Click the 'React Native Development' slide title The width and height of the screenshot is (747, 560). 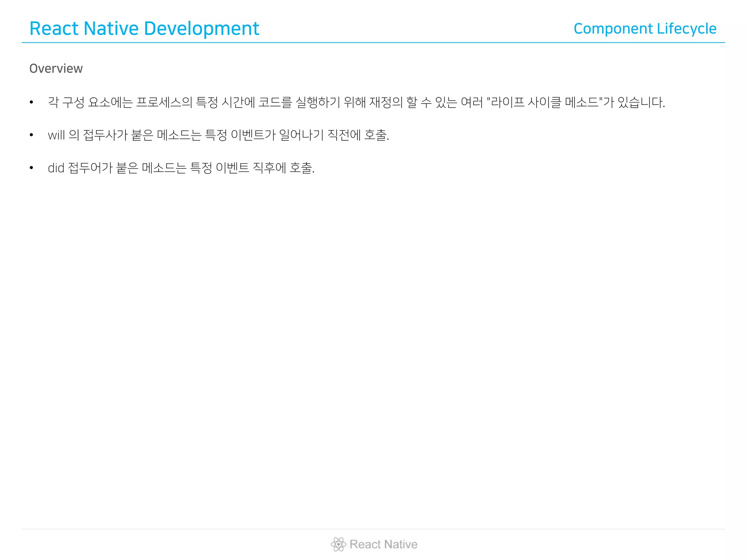click(144, 28)
